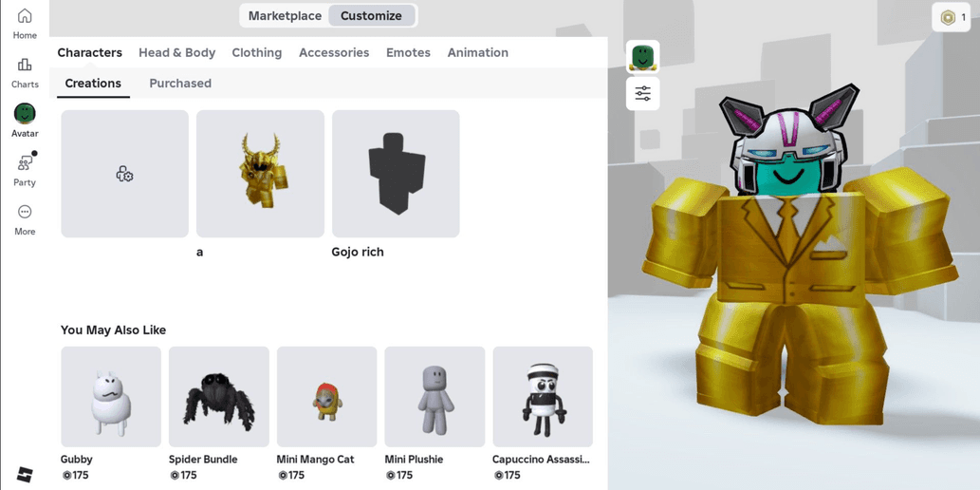Switch to Customize view
The image size is (980, 490).
(x=371, y=15)
